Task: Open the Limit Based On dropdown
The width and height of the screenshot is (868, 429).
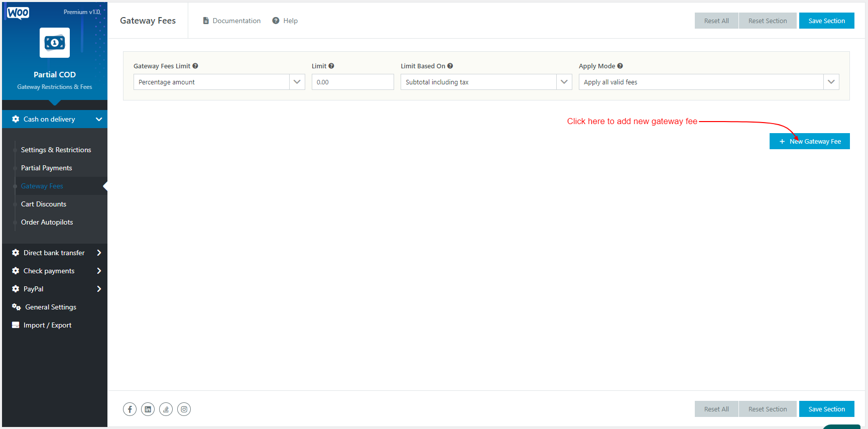Action: pos(486,82)
